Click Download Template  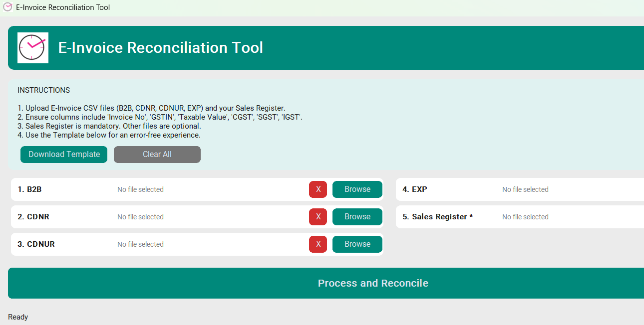coord(63,154)
